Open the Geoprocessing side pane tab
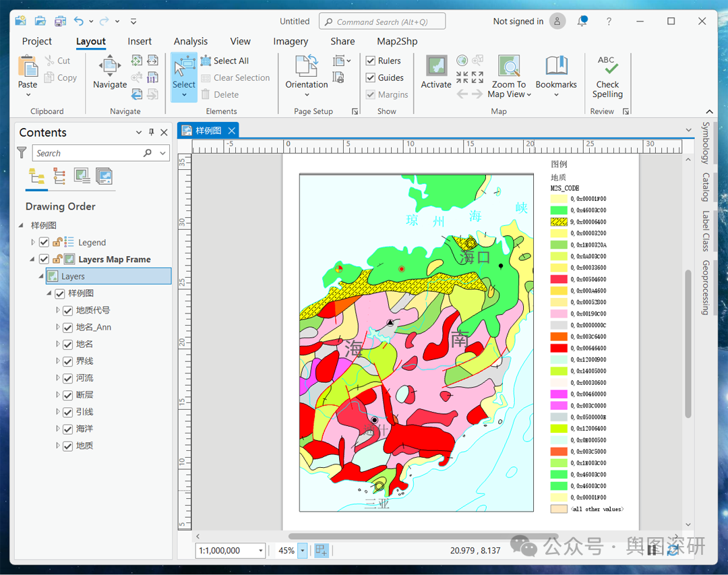The width and height of the screenshot is (728, 575). coord(706,287)
